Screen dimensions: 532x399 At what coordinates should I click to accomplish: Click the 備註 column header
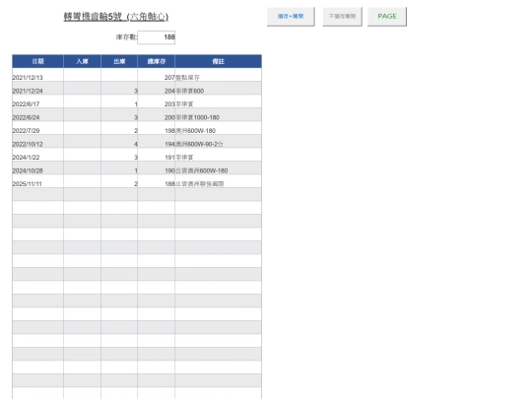[x=218, y=61]
